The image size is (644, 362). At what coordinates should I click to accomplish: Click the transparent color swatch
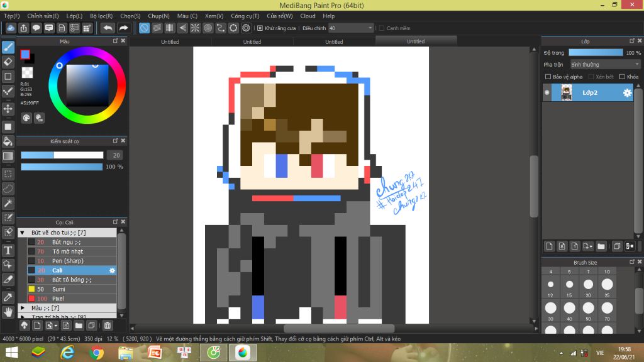(27, 73)
